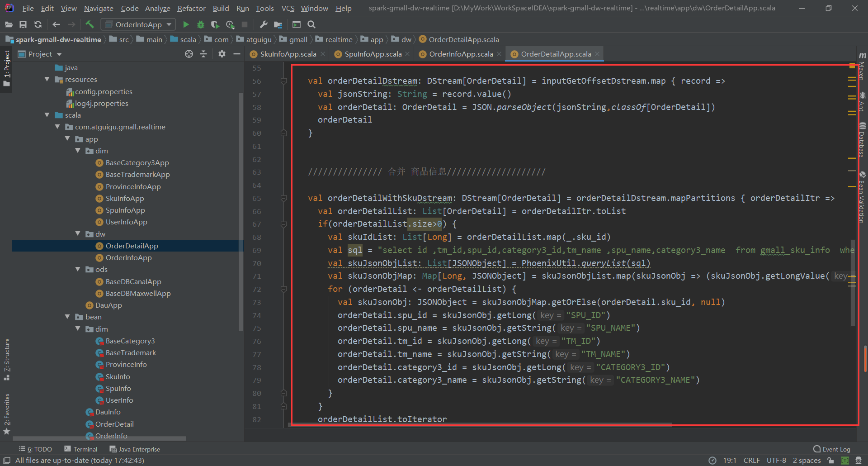The height and width of the screenshot is (466, 868).
Task: Click the editor vertical scrollbar
Action: coord(853,283)
